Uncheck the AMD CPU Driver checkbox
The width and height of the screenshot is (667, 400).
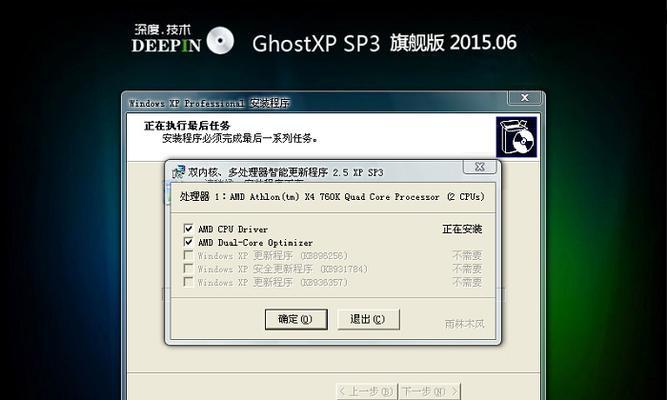click(188, 229)
